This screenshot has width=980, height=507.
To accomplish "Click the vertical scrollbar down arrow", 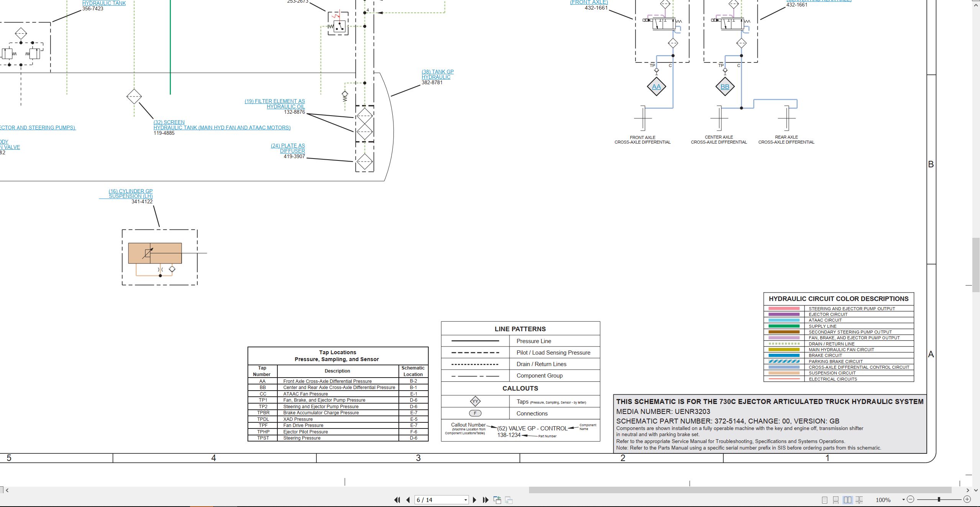I will tap(976, 490).
